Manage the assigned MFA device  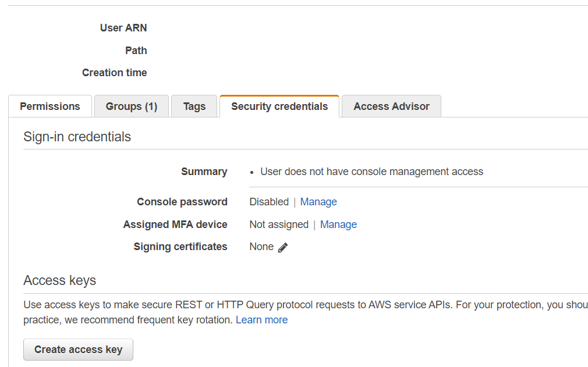click(338, 225)
